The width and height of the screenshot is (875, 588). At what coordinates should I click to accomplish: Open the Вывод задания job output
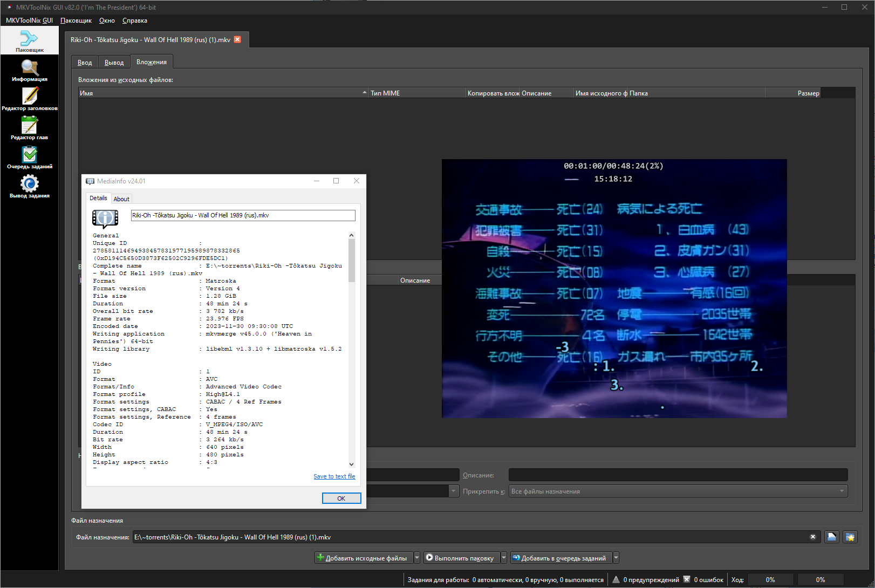[x=30, y=187]
